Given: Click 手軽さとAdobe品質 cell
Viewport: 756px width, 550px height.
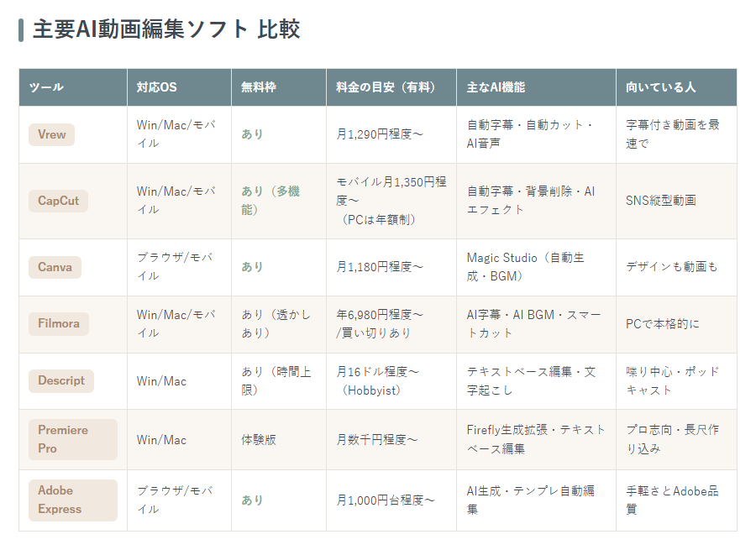Looking at the screenshot, I should tap(676, 500).
